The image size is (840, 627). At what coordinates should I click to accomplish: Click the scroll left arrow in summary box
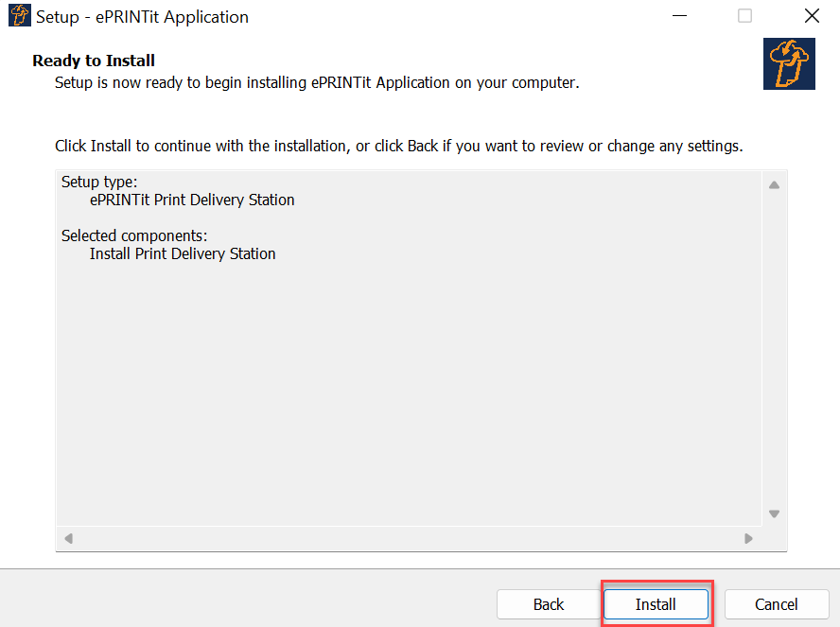click(68, 539)
